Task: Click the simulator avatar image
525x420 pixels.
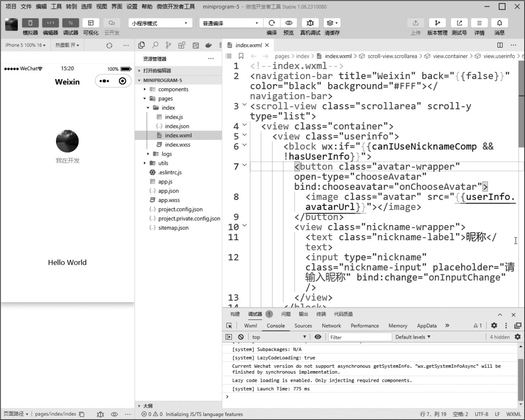Action: tap(67, 141)
